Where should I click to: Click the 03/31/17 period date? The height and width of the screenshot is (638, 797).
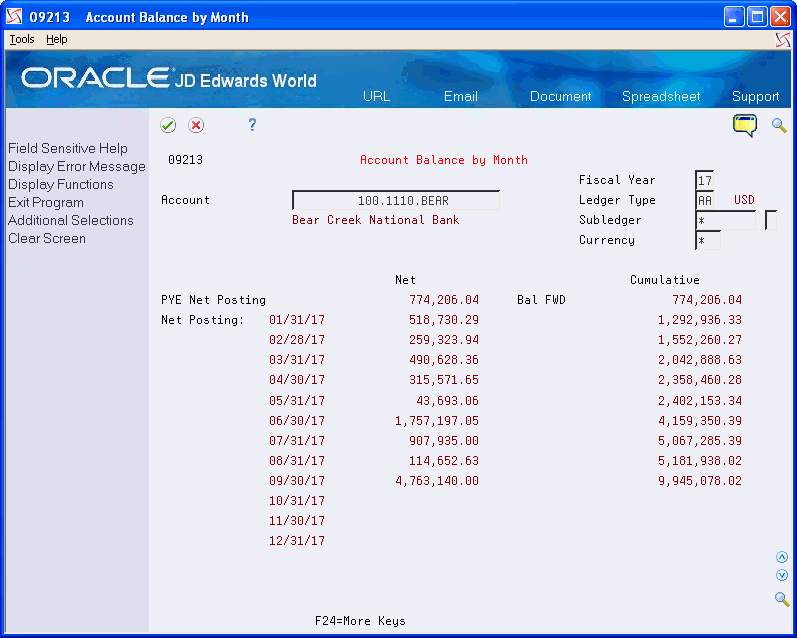click(x=297, y=360)
